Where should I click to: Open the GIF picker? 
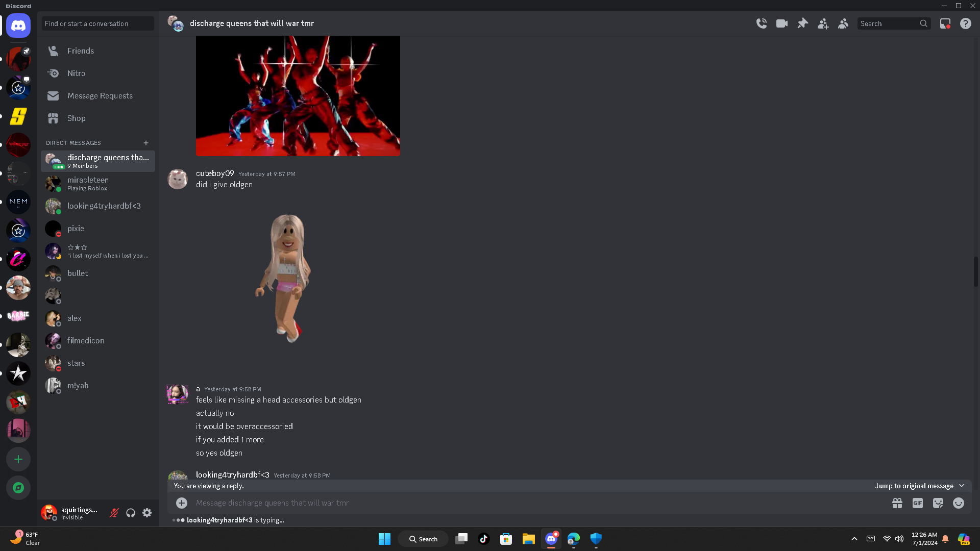pos(918,503)
